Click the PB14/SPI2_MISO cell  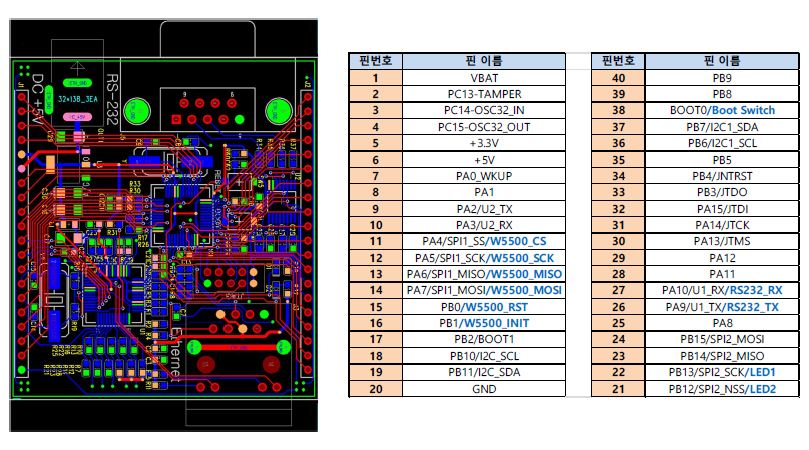click(722, 356)
